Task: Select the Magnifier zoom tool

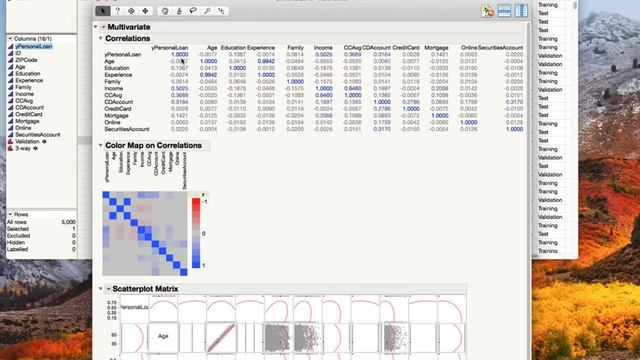Action: coord(207,11)
